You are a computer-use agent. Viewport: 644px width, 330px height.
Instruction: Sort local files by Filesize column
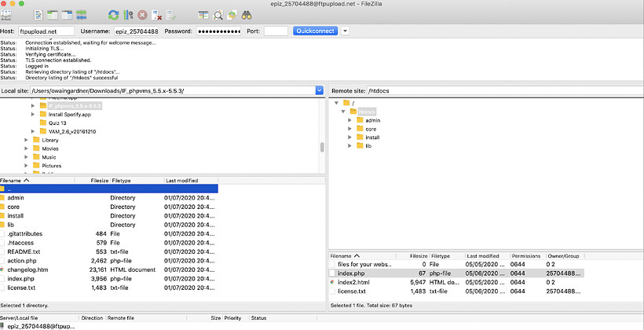93,181
